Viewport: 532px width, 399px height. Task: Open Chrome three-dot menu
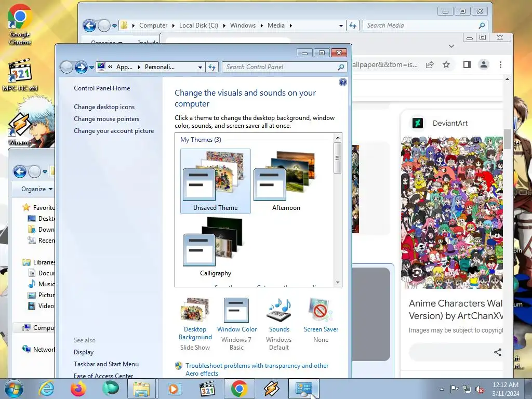coord(500,64)
